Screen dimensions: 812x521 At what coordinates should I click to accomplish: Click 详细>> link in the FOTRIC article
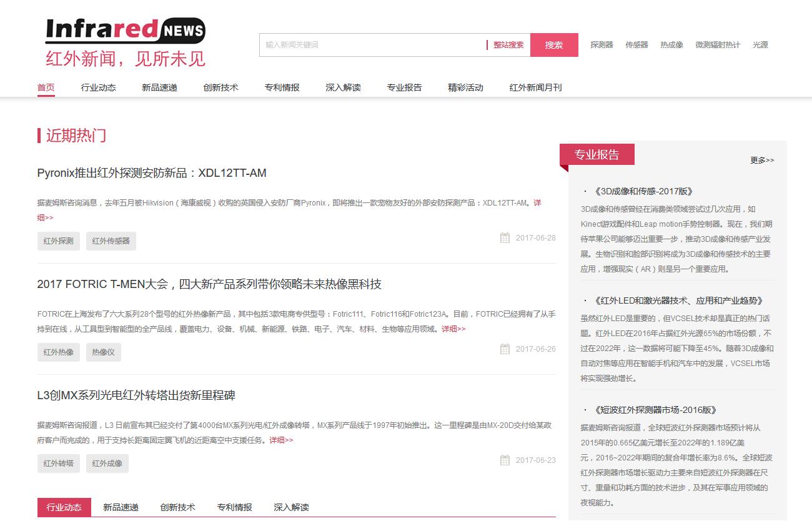point(453,329)
